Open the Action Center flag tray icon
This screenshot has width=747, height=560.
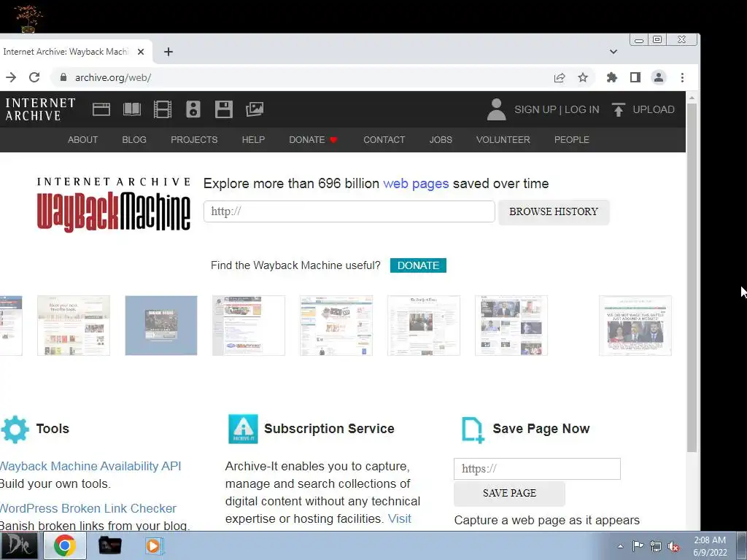coord(638,546)
